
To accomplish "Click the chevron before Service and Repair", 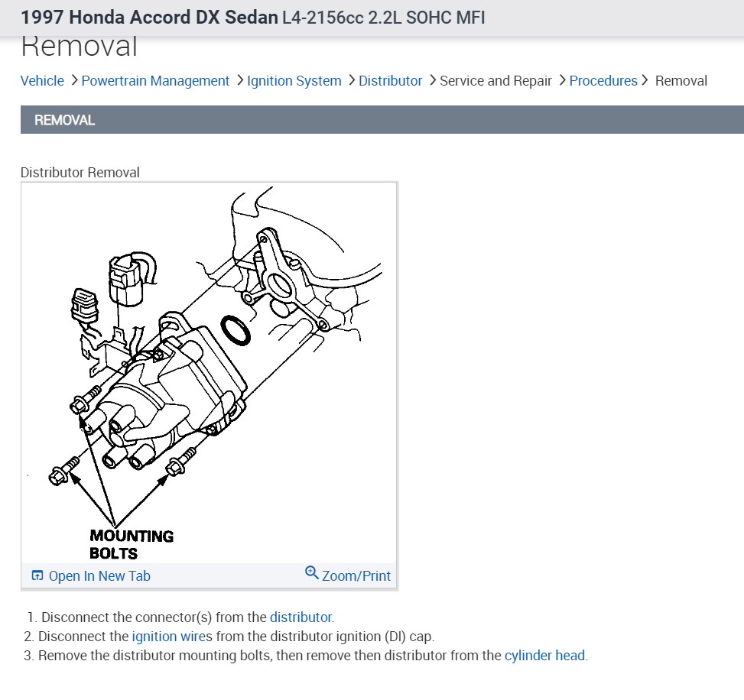I will pyautogui.click(x=432, y=80).
